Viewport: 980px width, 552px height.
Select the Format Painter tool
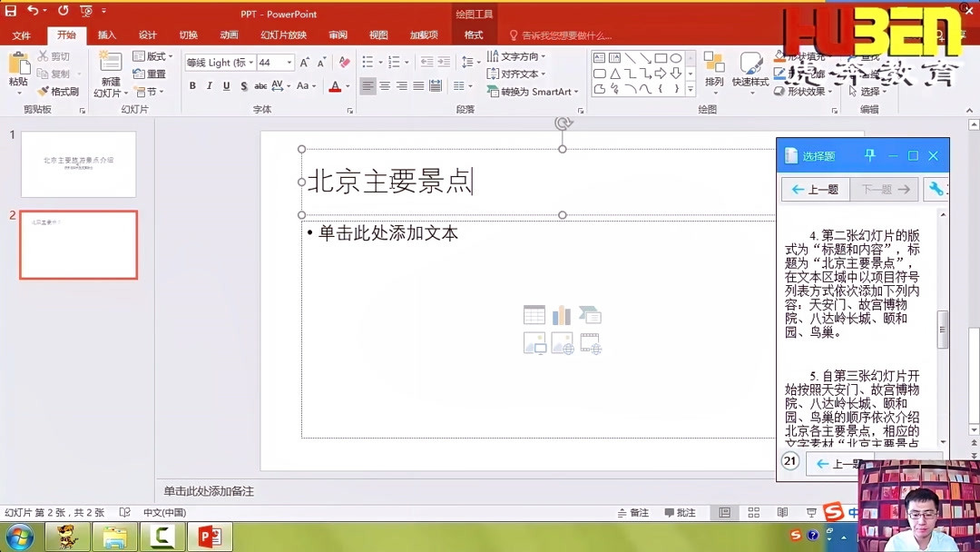click(x=58, y=91)
